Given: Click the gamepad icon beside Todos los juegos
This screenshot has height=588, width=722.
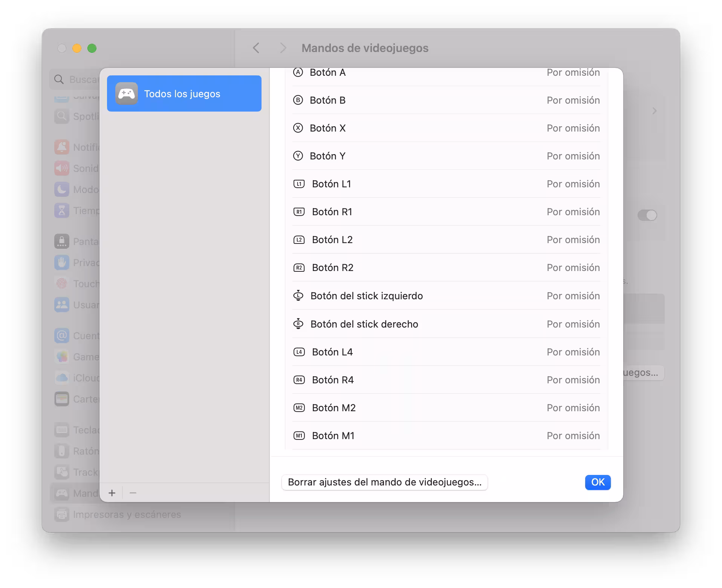Looking at the screenshot, I should tap(127, 93).
